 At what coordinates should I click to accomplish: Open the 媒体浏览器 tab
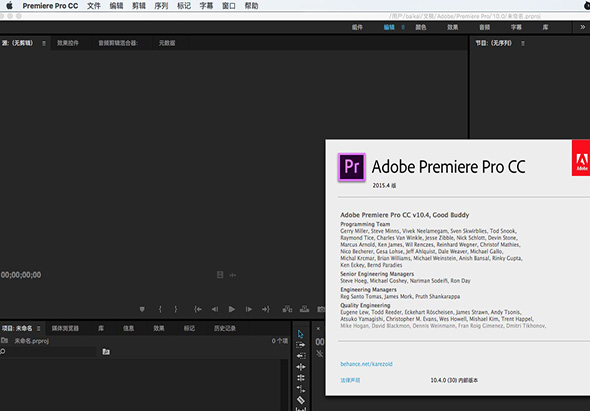(x=65, y=328)
